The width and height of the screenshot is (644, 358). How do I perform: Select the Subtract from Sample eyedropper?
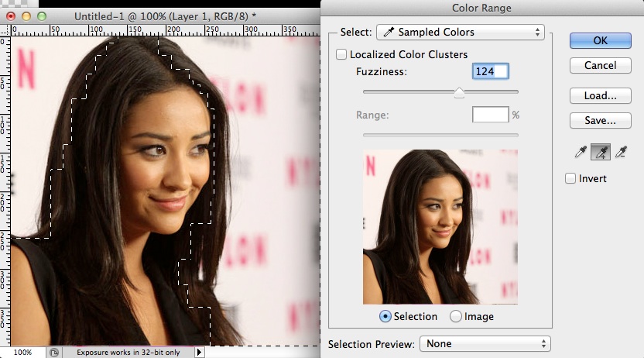(x=619, y=153)
